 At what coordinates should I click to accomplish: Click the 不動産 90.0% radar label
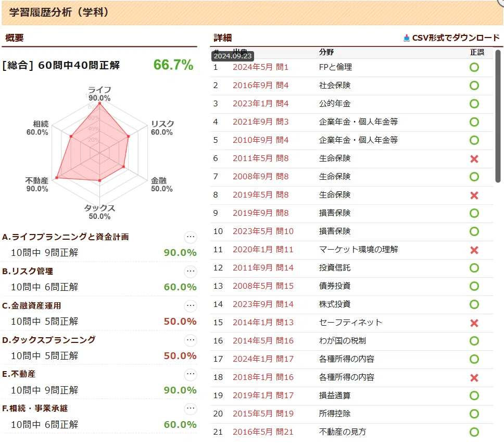37,184
